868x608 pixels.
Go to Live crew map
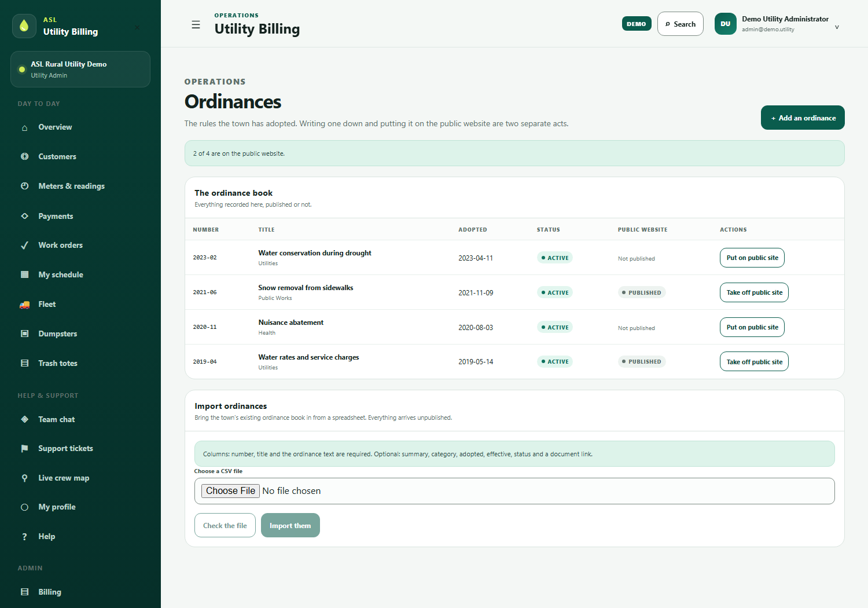click(x=80, y=478)
